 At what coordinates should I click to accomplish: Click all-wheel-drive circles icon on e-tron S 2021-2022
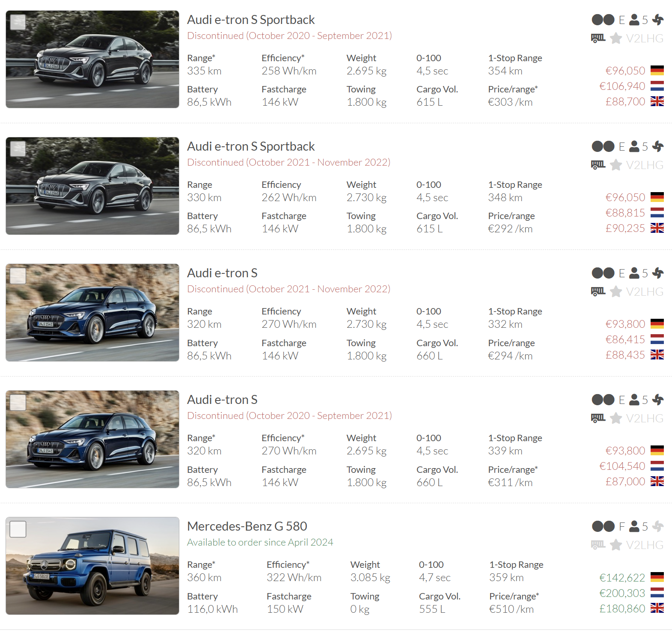coord(603,273)
